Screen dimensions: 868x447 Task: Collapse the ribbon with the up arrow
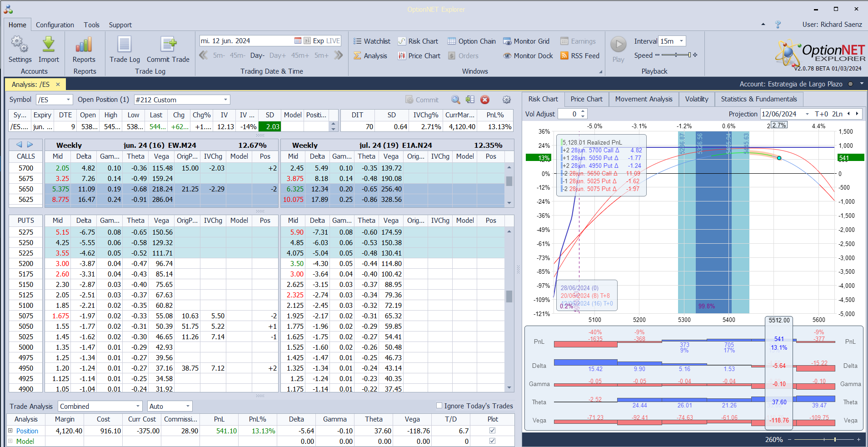click(x=763, y=25)
